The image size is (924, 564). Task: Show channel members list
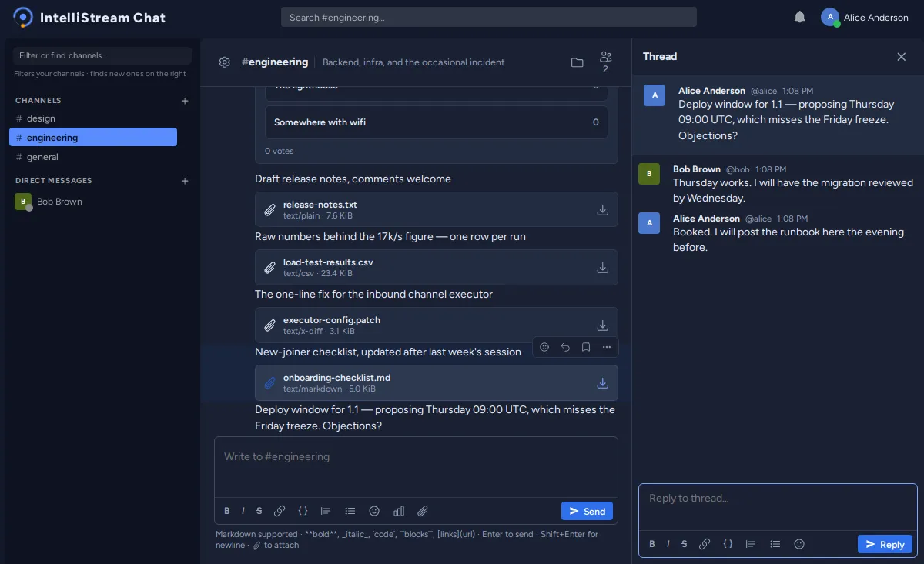tap(605, 62)
